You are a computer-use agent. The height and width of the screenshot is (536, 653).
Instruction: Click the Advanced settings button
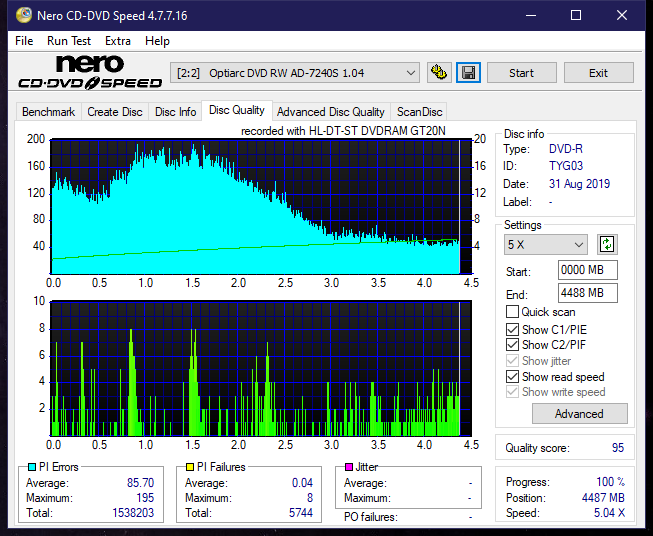(579, 414)
